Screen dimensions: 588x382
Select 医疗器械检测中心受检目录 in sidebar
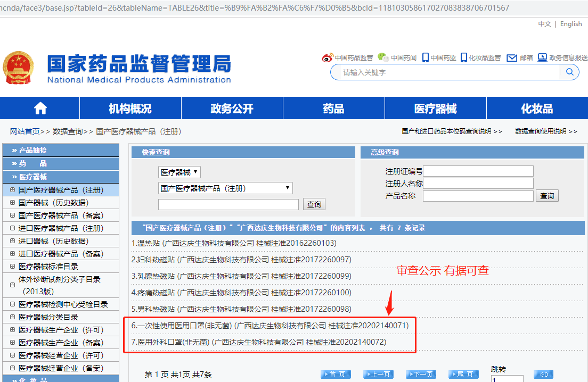pyautogui.click(x=63, y=304)
